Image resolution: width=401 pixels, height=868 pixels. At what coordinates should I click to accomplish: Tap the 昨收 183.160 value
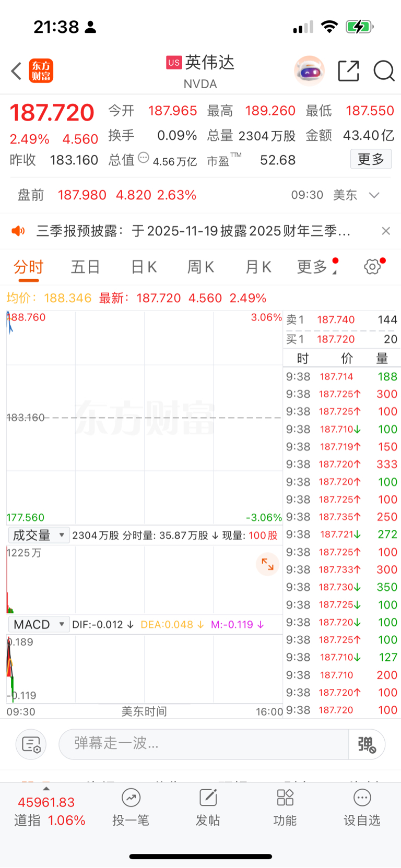(x=74, y=160)
